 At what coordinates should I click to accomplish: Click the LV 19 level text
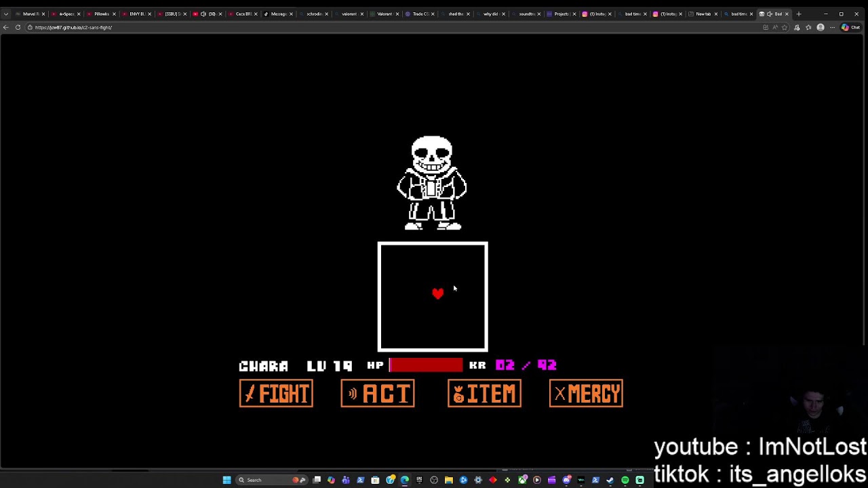[x=330, y=366]
